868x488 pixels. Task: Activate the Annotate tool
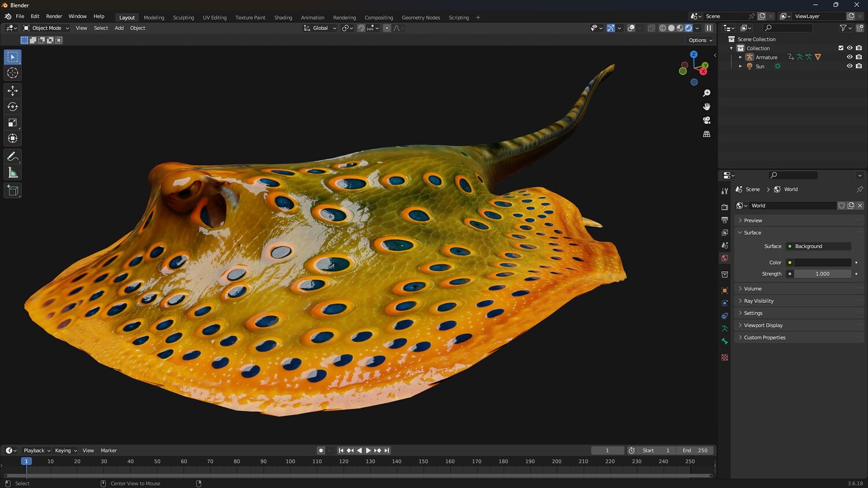13,157
